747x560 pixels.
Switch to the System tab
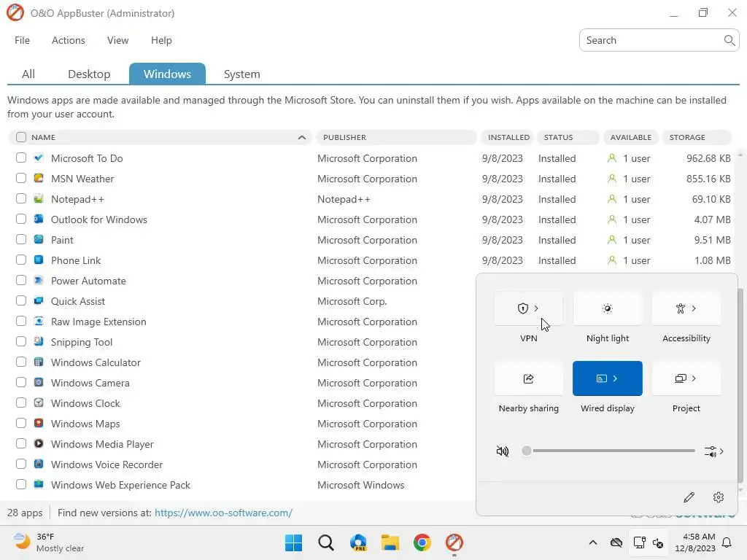pyautogui.click(x=242, y=74)
